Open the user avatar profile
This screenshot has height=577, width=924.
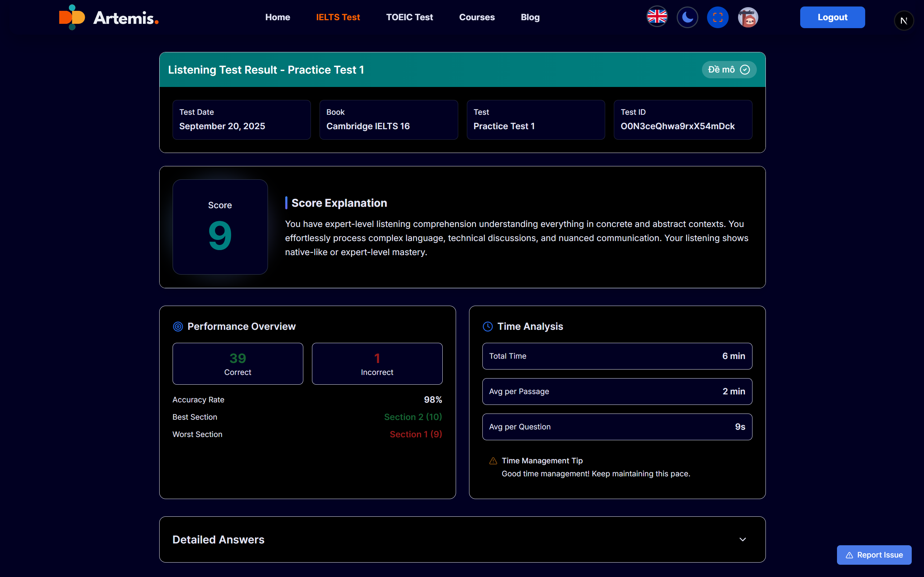(747, 17)
